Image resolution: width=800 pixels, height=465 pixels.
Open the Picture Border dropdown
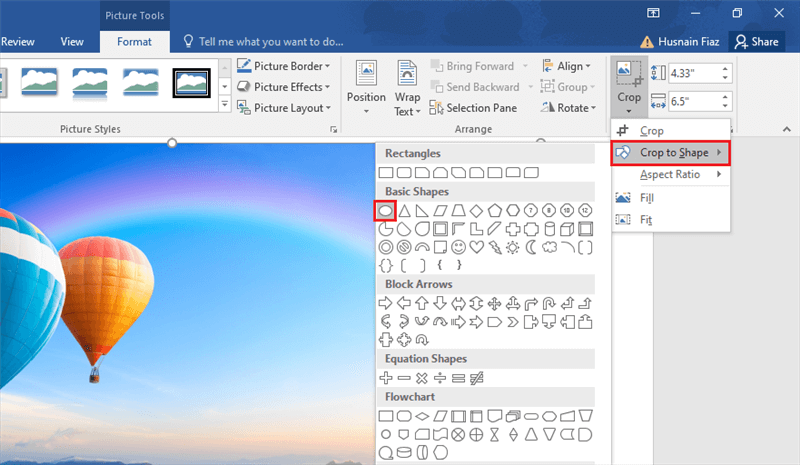[284, 66]
